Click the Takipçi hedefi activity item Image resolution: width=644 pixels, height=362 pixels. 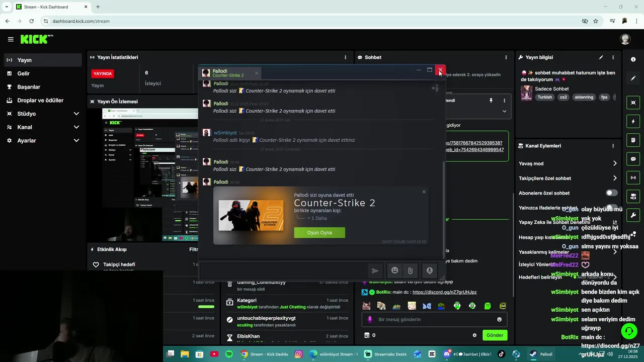point(119,264)
